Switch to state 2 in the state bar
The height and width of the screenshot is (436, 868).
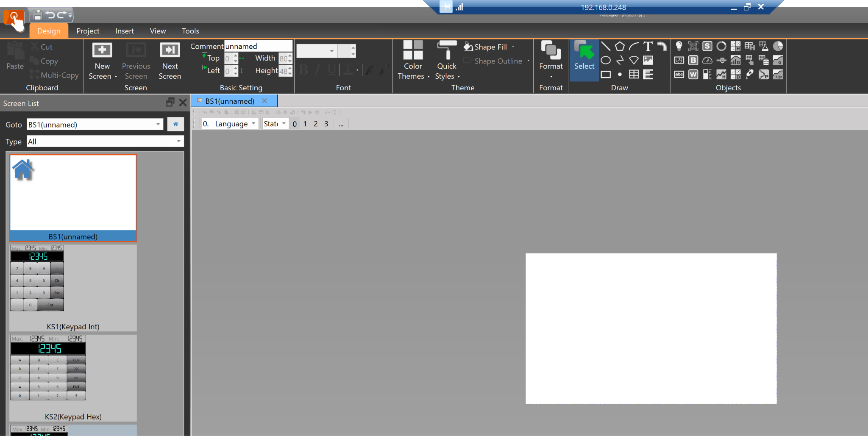coord(315,124)
